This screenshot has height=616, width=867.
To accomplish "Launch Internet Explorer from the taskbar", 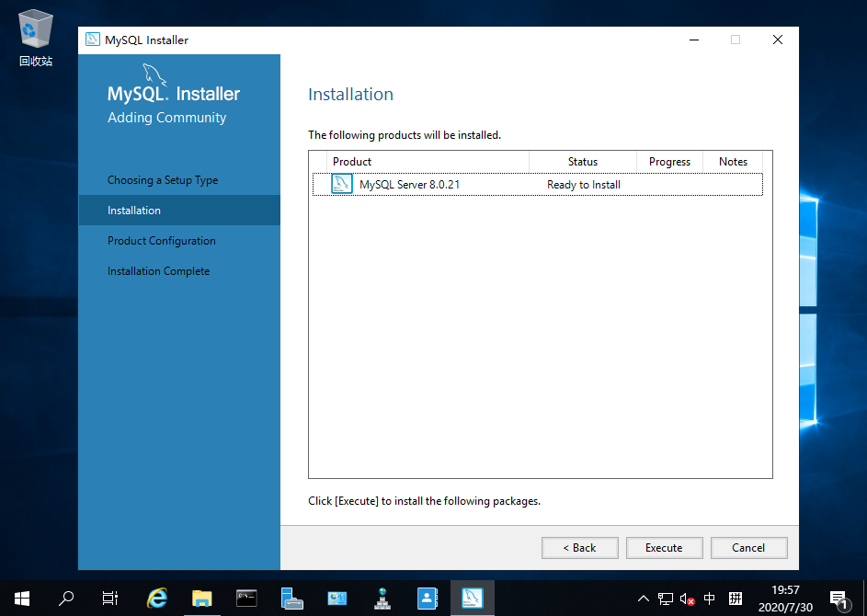I will coord(156,598).
